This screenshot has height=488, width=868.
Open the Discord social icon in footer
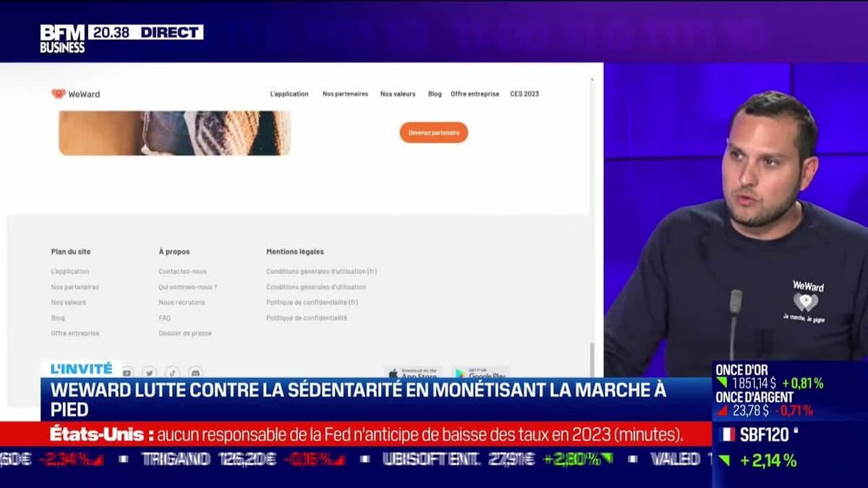(195, 372)
